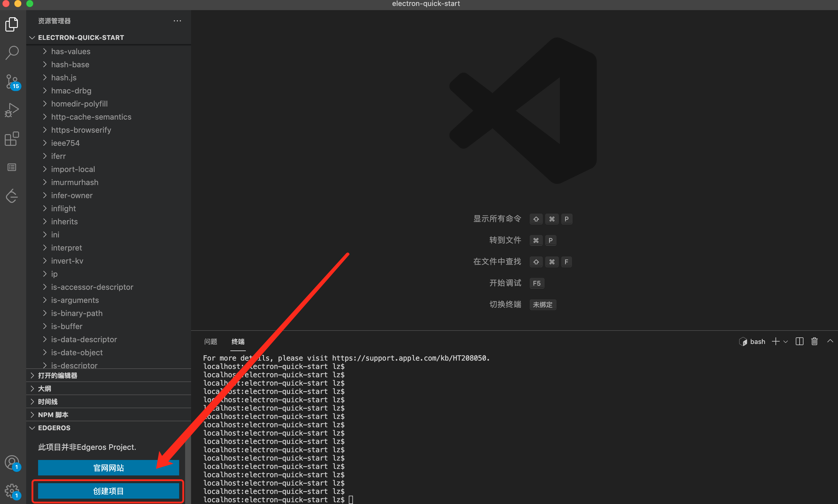838x504 pixels.
Task: Click the 切换终端 shortcut label
Action: point(505,304)
